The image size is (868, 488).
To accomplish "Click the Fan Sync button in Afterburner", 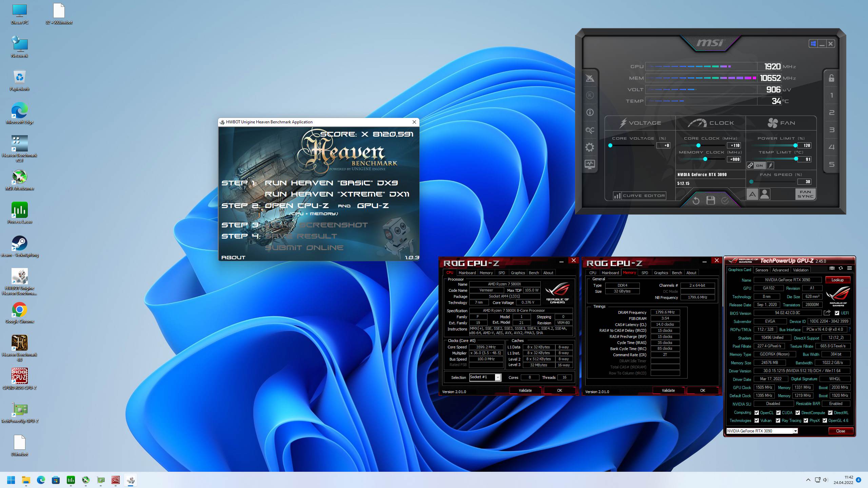I will [805, 194].
